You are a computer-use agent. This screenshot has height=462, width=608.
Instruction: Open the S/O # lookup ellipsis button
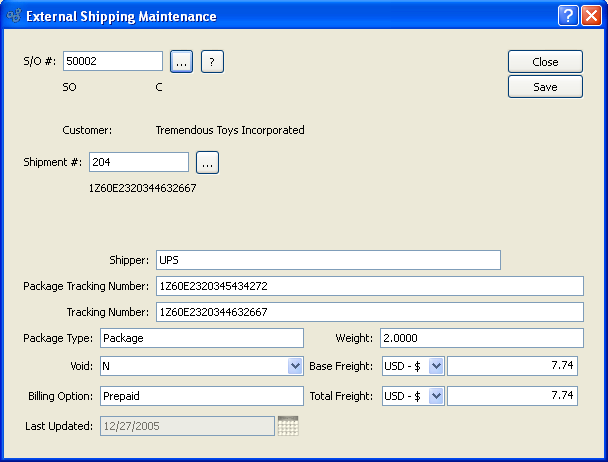181,61
